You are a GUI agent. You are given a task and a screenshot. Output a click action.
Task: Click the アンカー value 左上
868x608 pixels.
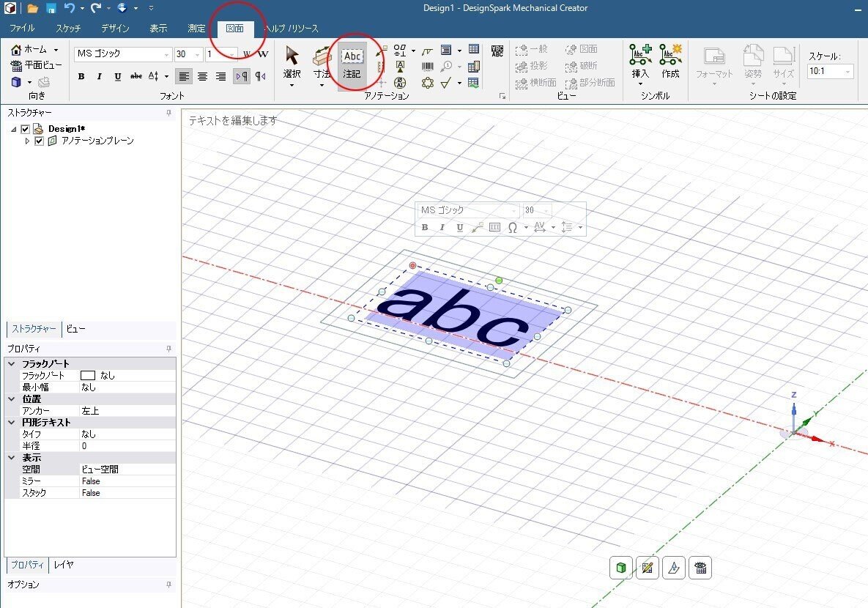[128, 411]
